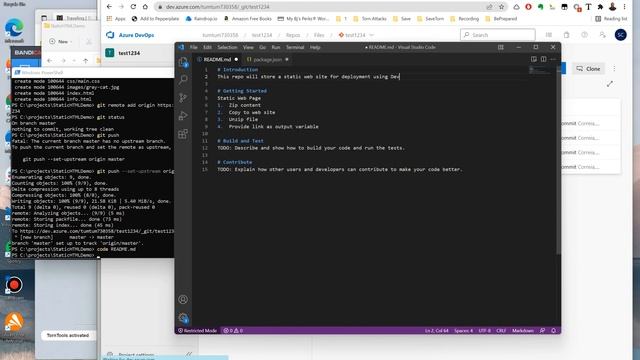Open the Files breadcrumb link
This screenshot has height=360, width=640.
(x=319, y=35)
